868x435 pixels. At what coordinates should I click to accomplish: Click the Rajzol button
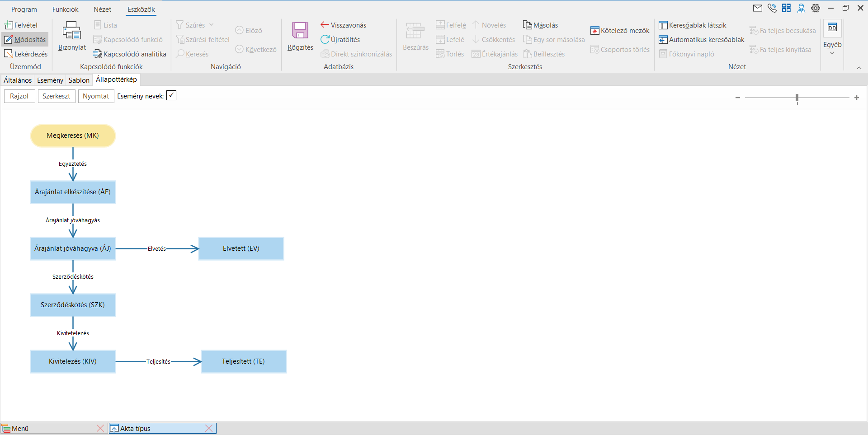[x=19, y=96]
